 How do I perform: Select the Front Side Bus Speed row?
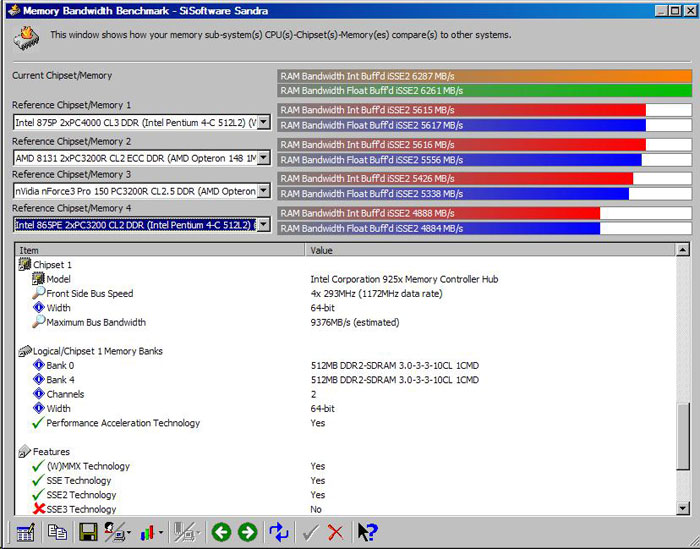tap(346, 293)
